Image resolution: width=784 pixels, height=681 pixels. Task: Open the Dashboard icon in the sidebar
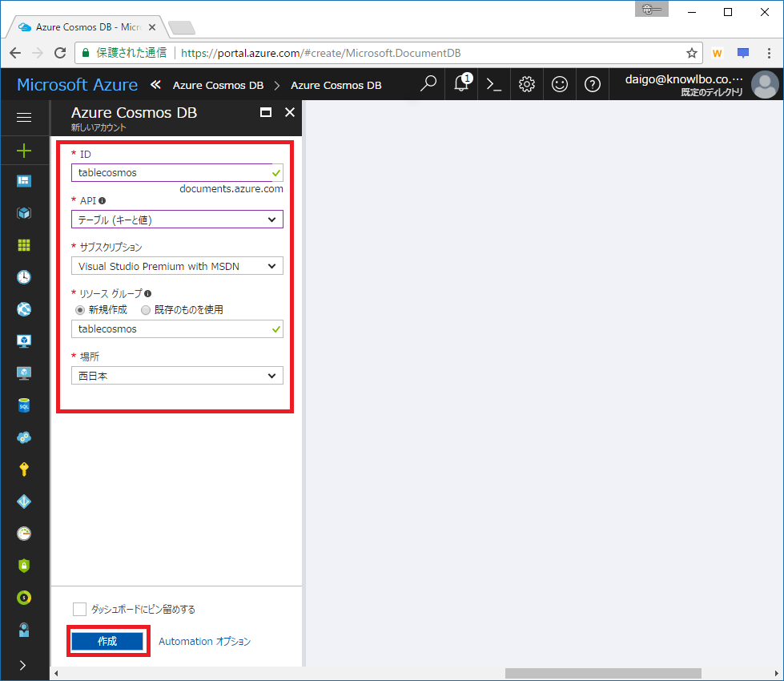(24, 181)
